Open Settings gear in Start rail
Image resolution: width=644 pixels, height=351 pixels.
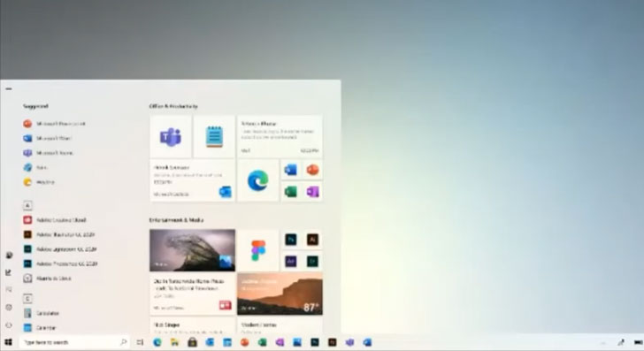click(x=9, y=307)
